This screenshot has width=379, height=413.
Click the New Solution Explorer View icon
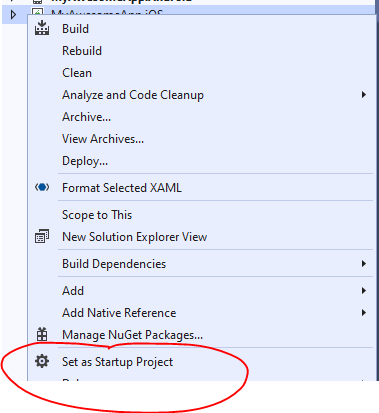point(42,236)
